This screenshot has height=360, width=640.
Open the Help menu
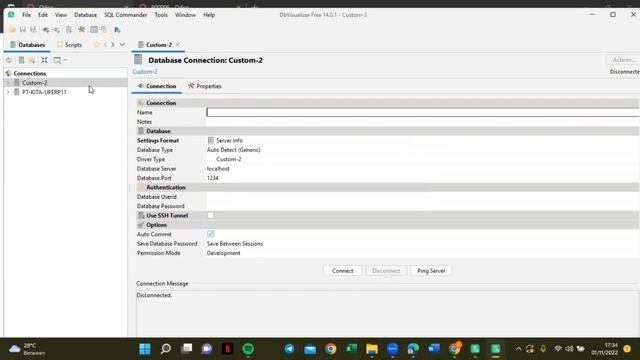[x=209, y=15]
